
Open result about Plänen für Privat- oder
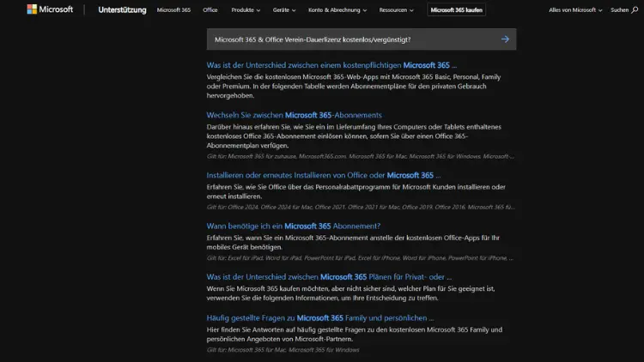(329, 277)
